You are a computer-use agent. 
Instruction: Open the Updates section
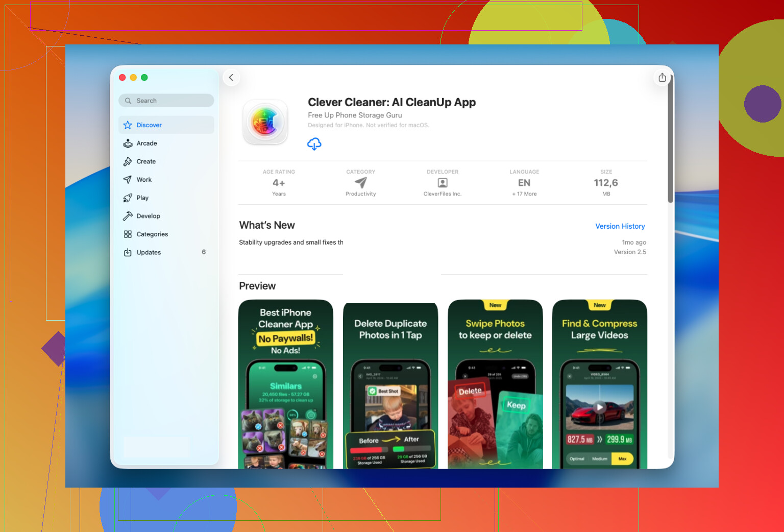point(166,252)
